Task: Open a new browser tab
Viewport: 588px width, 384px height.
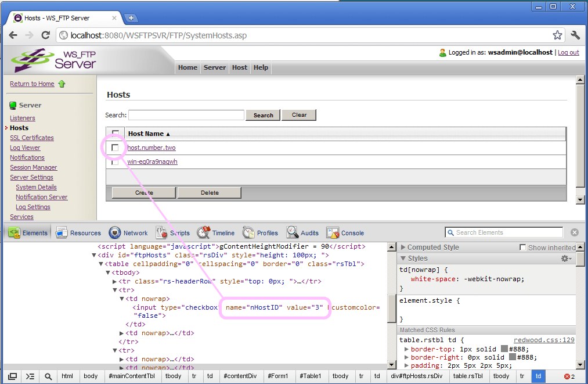Action: (131, 17)
